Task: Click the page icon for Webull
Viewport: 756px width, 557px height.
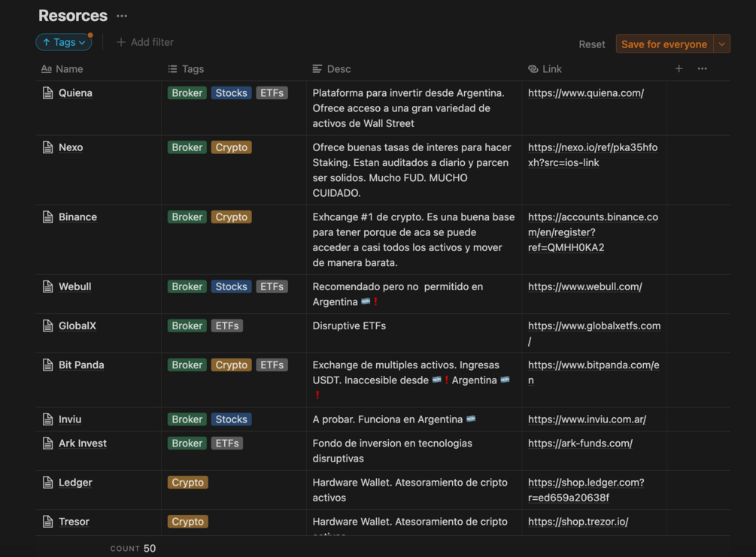Action: (47, 286)
